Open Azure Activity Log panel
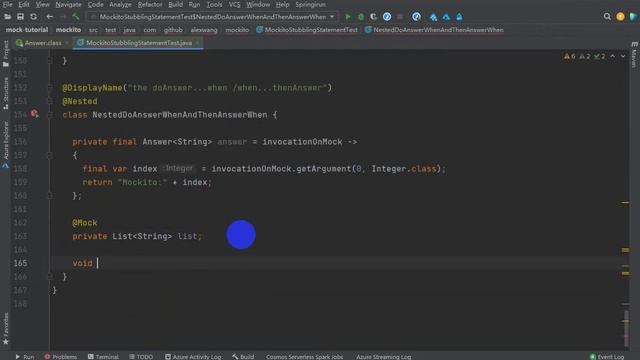The image size is (640, 360). coord(193,357)
